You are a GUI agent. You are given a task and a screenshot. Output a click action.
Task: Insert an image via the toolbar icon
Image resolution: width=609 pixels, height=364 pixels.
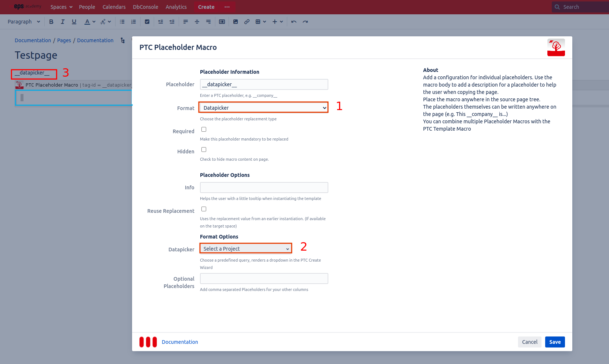click(236, 22)
